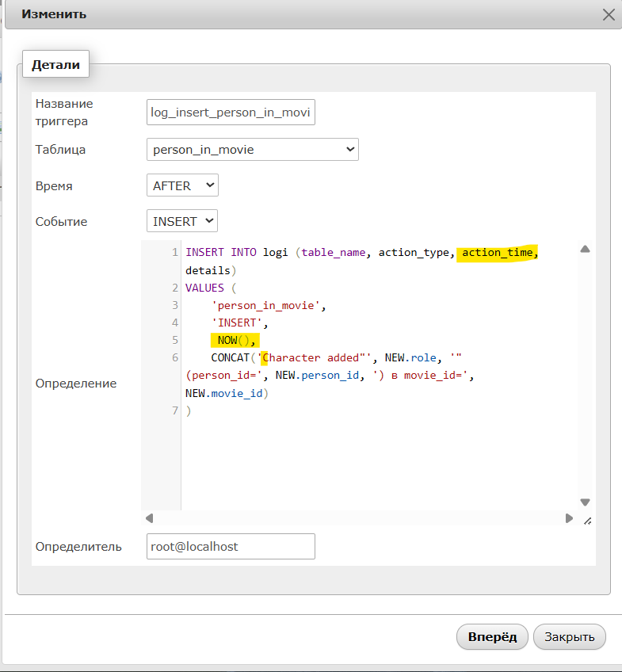Click line number 1 in the gutter
622x672 pixels.
175,252
